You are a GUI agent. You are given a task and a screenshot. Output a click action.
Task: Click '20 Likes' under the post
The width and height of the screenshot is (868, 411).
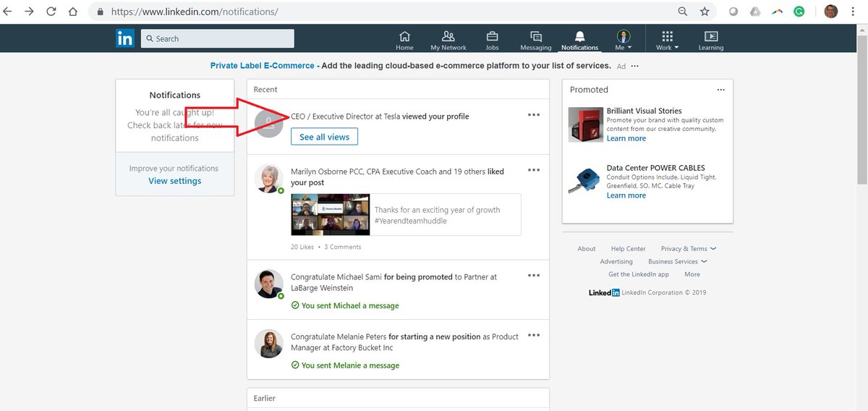pyautogui.click(x=302, y=247)
